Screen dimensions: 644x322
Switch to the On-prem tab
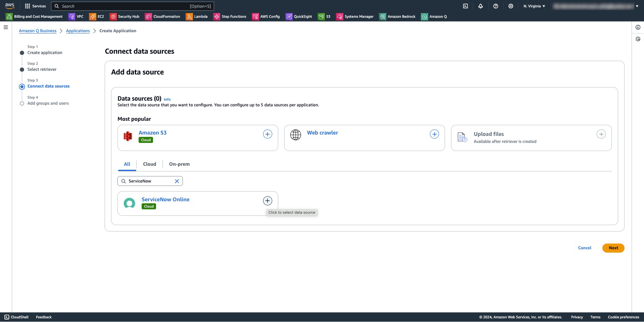179,164
